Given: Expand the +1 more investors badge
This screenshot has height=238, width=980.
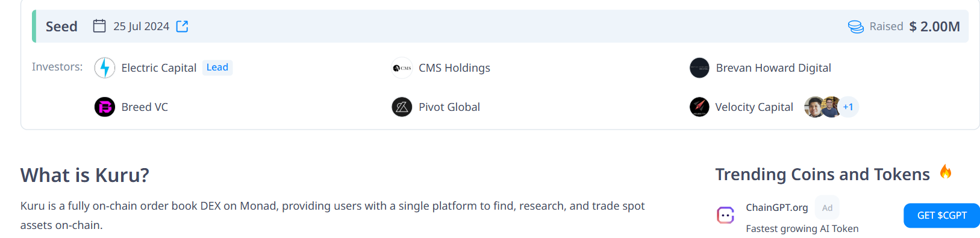Looking at the screenshot, I should pyautogui.click(x=848, y=107).
